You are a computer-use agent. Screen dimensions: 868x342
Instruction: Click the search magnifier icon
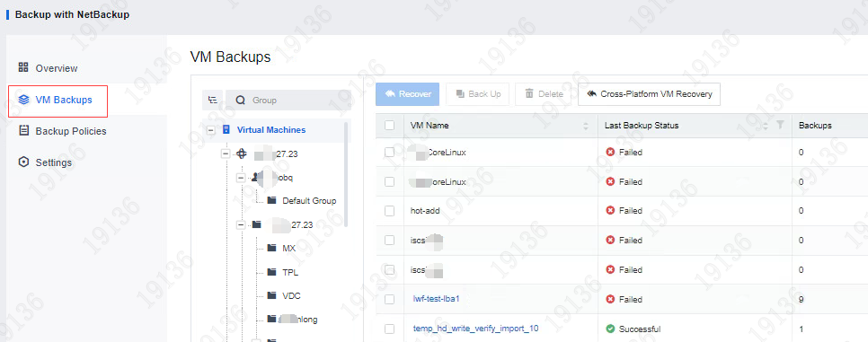240,101
